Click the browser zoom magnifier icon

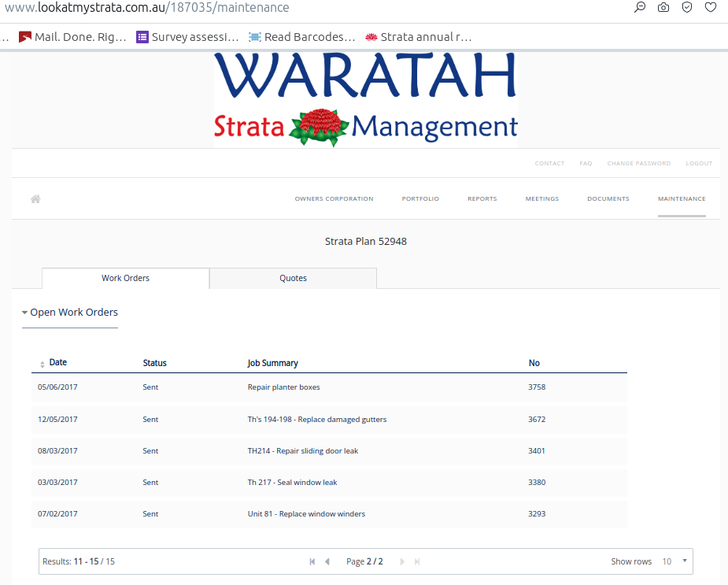tap(640, 7)
